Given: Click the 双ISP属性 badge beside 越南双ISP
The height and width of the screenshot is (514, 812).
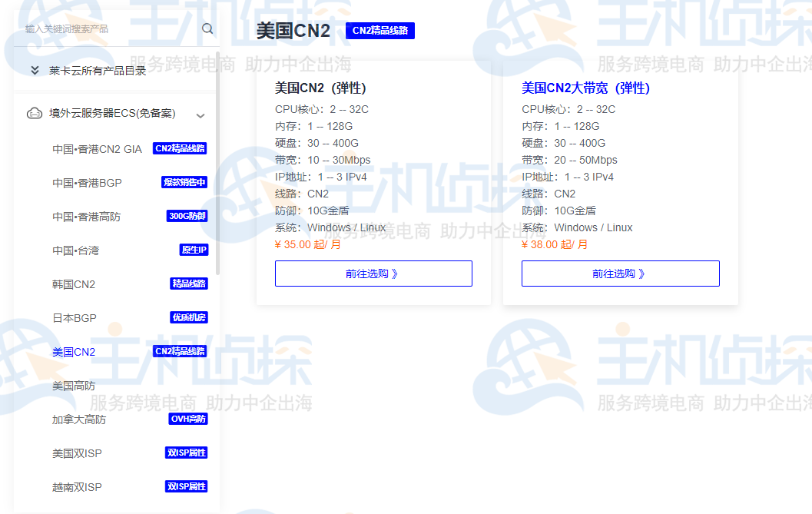Looking at the screenshot, I should [185, 486].
